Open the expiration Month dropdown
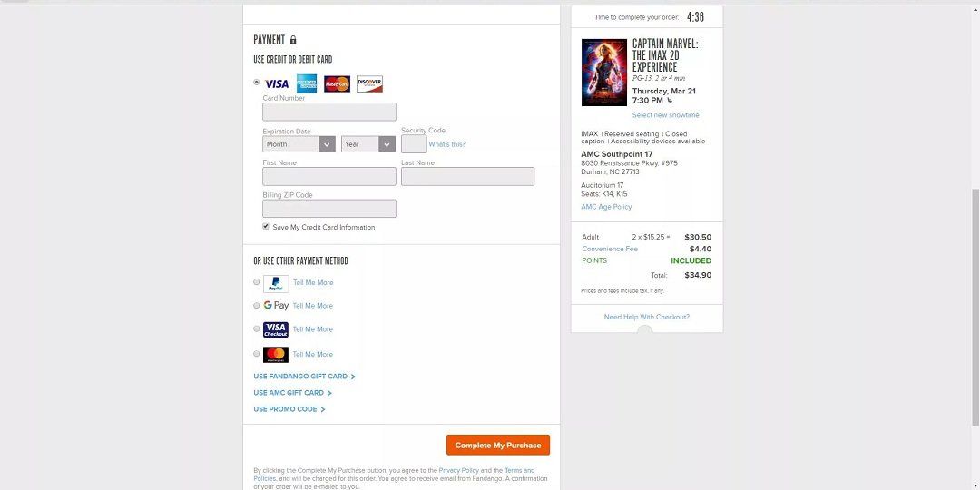Screen dimensions: 980x490 (299, 144)
